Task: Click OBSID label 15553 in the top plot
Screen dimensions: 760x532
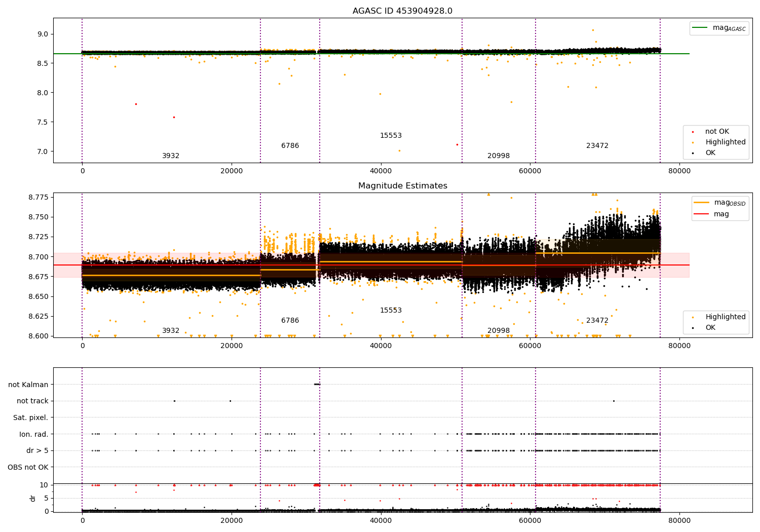Action: pos(391,136)
